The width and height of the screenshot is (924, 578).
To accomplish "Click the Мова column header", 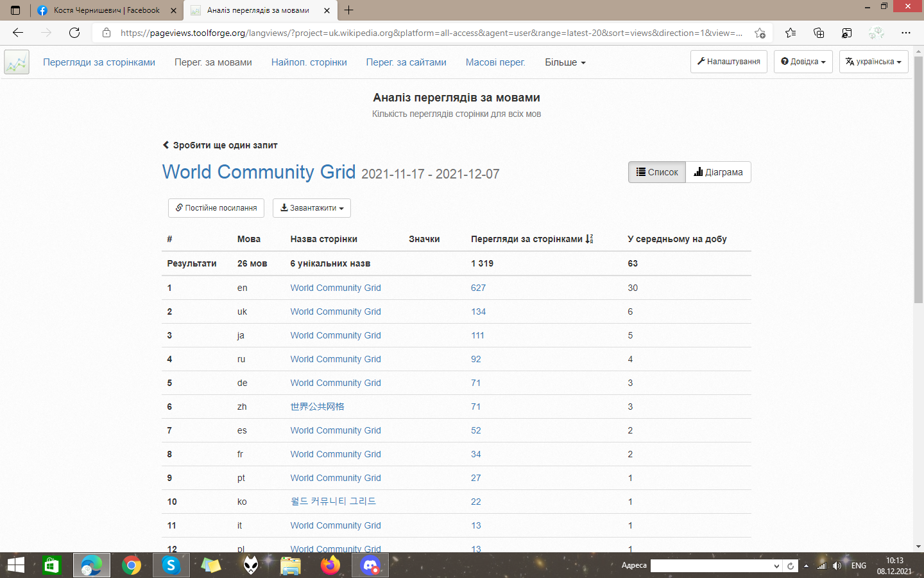I will 249,239.
